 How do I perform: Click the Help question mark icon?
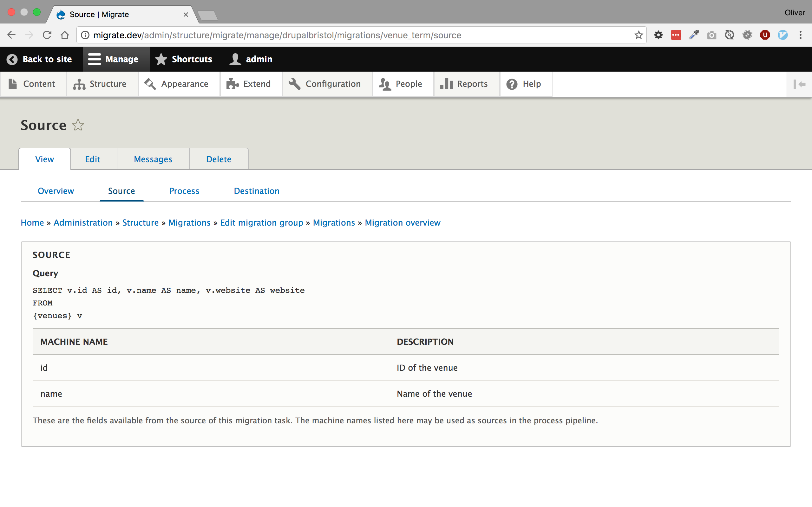click(512, 84)
